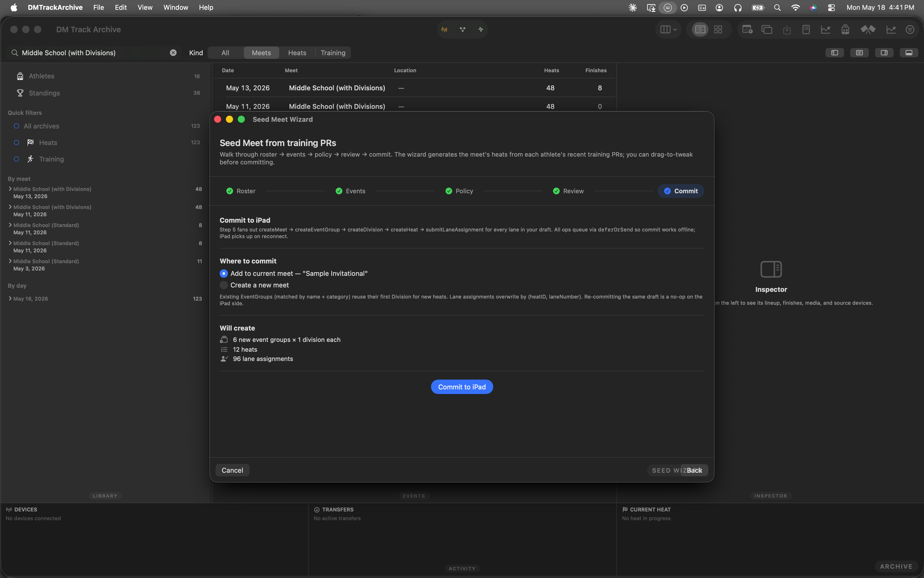Select the Training quick filter radio
924x578 pixels.
tap(16, 159)
